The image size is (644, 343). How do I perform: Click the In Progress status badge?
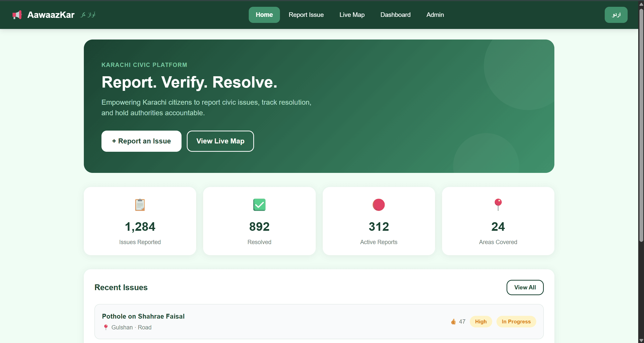(516, 322)
